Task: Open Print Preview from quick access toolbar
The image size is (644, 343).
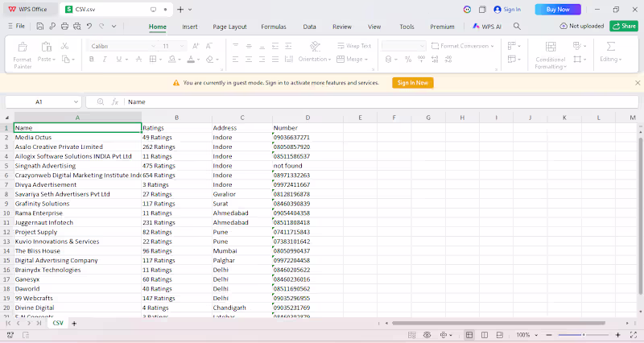Action: click(76, 27)
